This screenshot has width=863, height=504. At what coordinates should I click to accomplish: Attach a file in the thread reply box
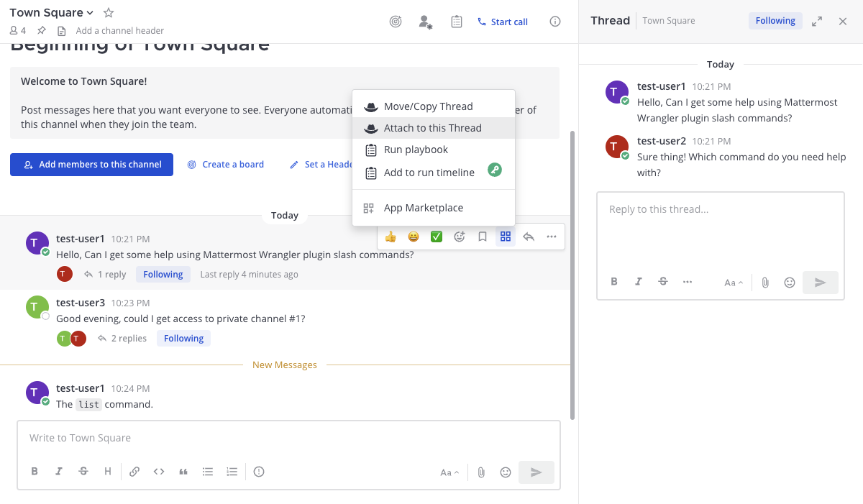point(765,283)
